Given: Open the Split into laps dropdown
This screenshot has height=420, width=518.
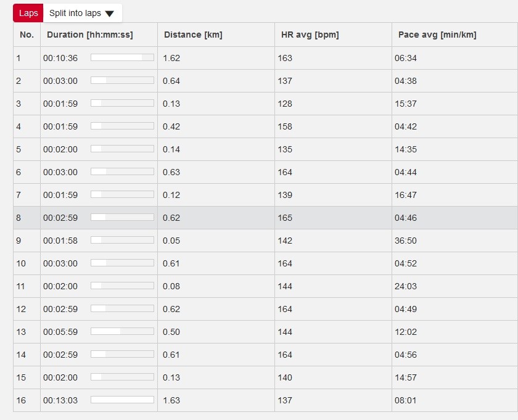Looking at the screenshot, I should (x=83, y=13).
